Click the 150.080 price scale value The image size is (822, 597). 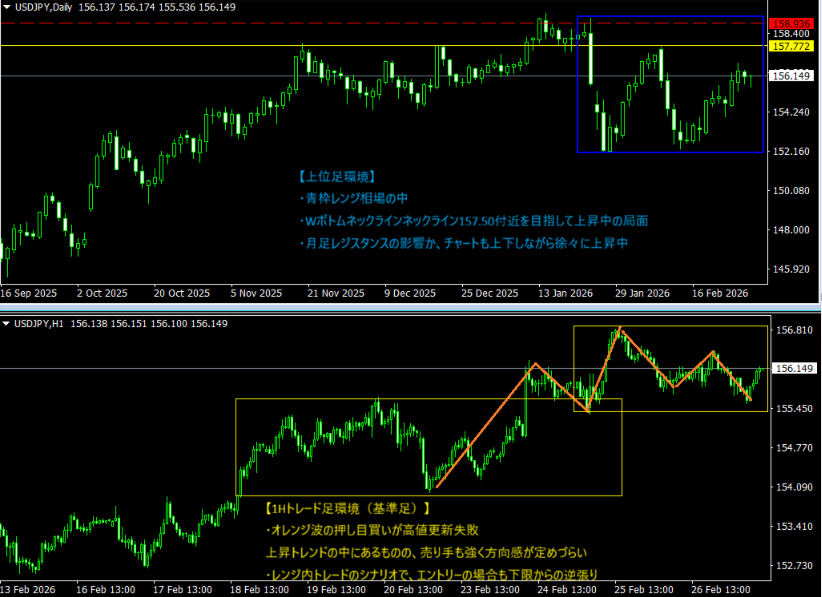tap(791, 190)
